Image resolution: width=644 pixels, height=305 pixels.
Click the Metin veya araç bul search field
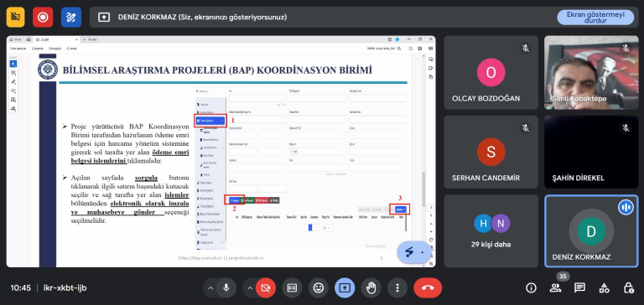pos(383,49)
